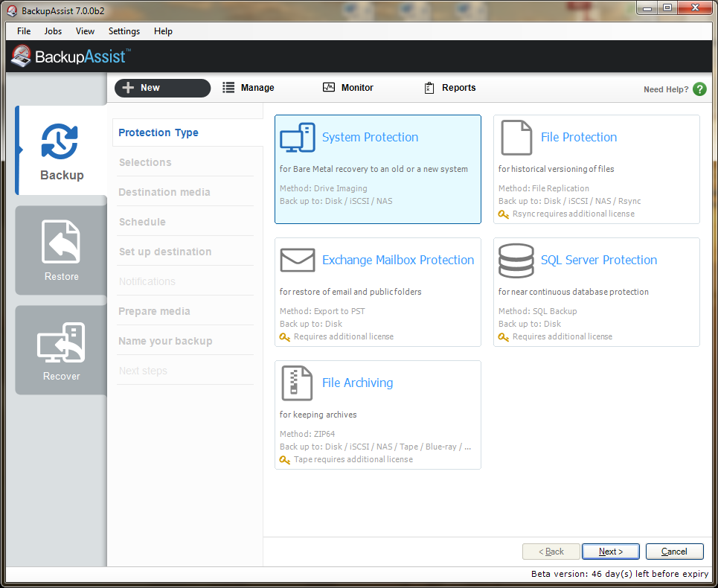Screen dimensions: 718x588
Task: Click 'for historical versioning of files' text
Action: (557, 169)
